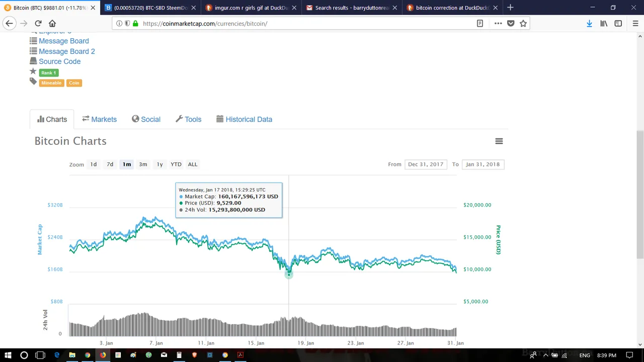Image resolution: width=644 pixels, height=362 pixels.
Task: Set chart zoom to 3m
Action: [143, 164]
